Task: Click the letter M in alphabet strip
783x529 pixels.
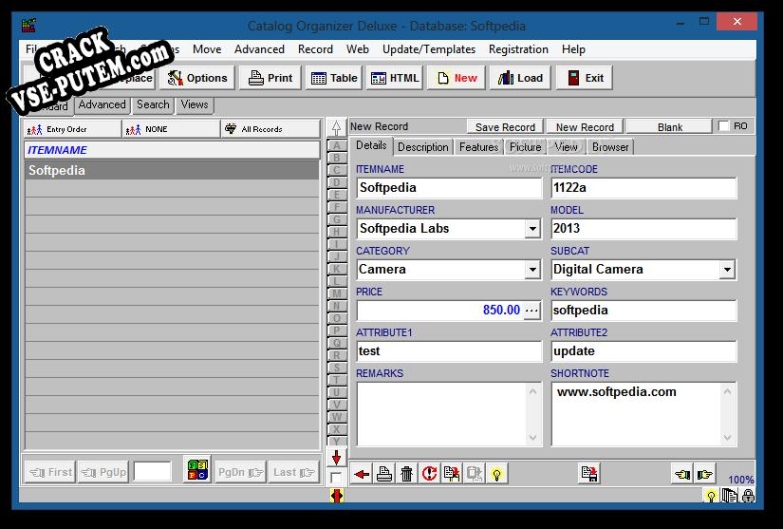Action: pos(337,294)
